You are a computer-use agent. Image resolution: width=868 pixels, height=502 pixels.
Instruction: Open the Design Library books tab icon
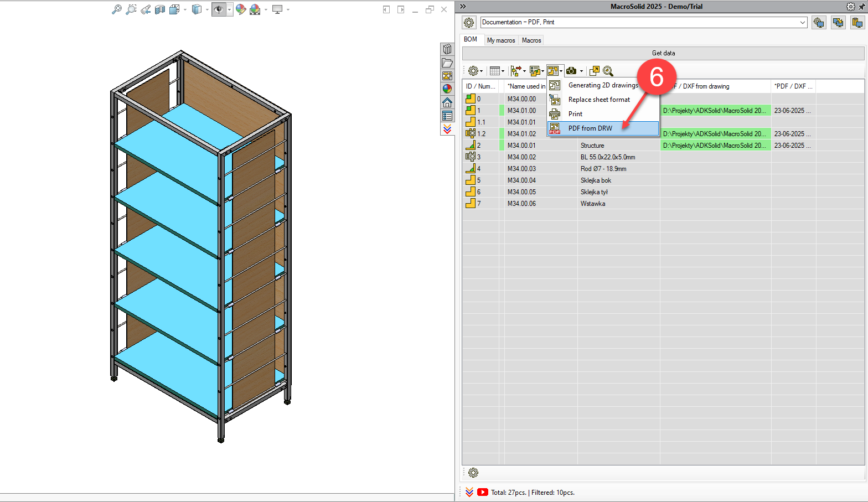click(x=447, y=49)
